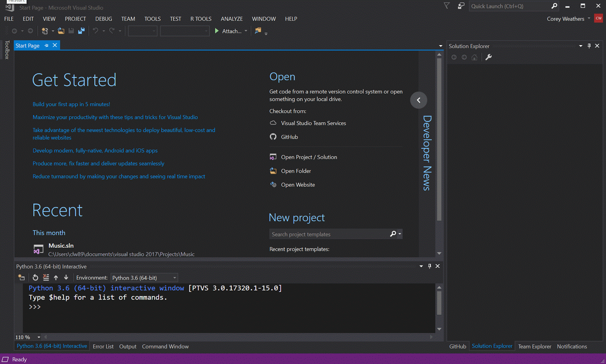This screenshot has width=606, height=364.
Task: Click the Undo icon in the toolbar
Action: (95, 31)
